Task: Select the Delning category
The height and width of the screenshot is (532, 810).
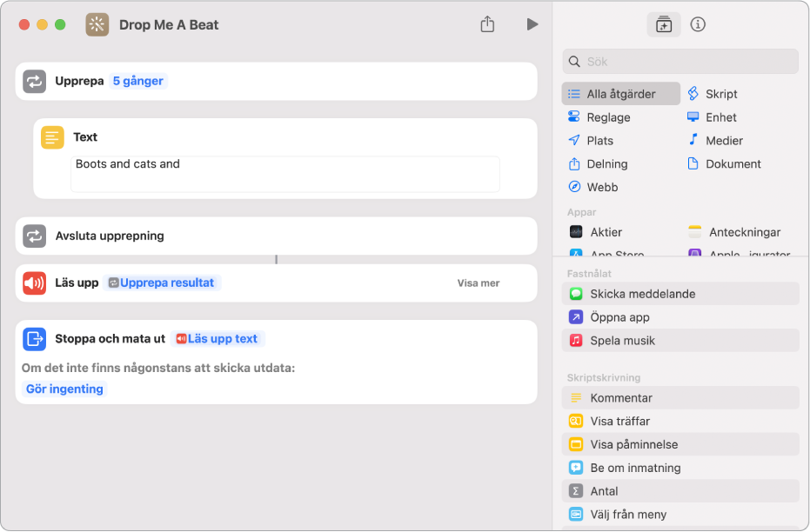Action: [x=597, y=163]
